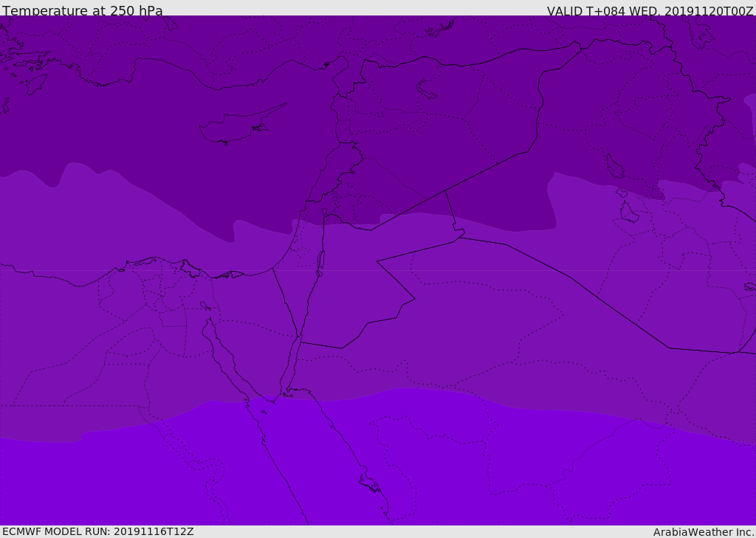The image size is (756, 538).
Task: Click the 'Temperature at 250 hPa' title text
Action: click(x=83, y=10)
